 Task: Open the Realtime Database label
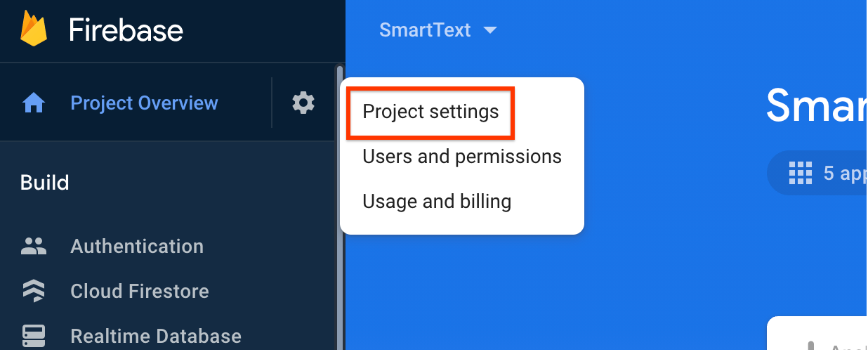156,336
